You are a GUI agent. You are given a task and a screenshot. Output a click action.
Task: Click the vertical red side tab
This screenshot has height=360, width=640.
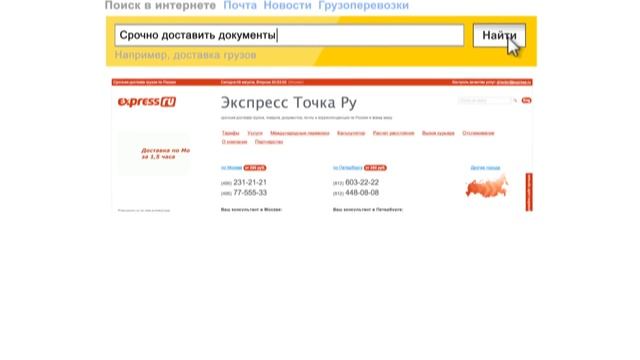coord(529,192)
